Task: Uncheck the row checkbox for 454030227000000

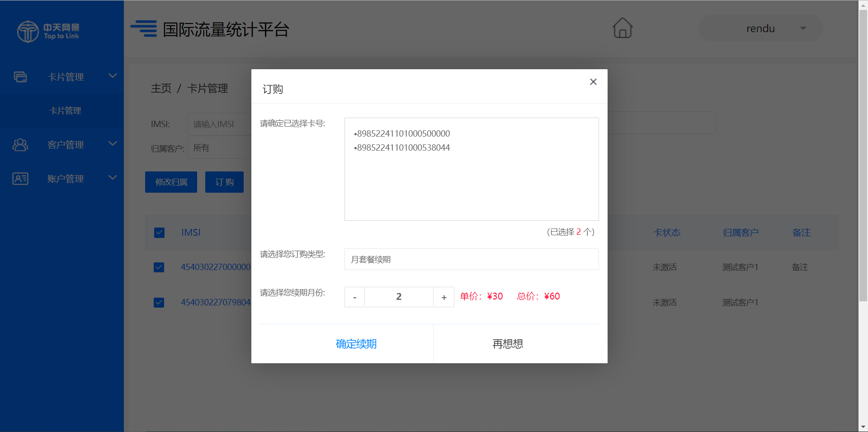Action: [x=159, y=267]
